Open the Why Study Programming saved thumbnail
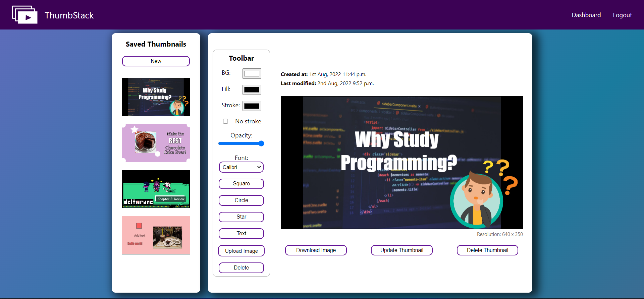 point(156,97)
